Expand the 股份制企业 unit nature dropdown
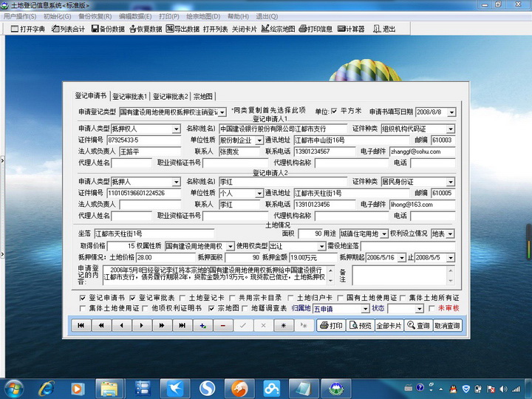This screenshot has height=399, width=532. pyautogui.click(x=259, y=140)
